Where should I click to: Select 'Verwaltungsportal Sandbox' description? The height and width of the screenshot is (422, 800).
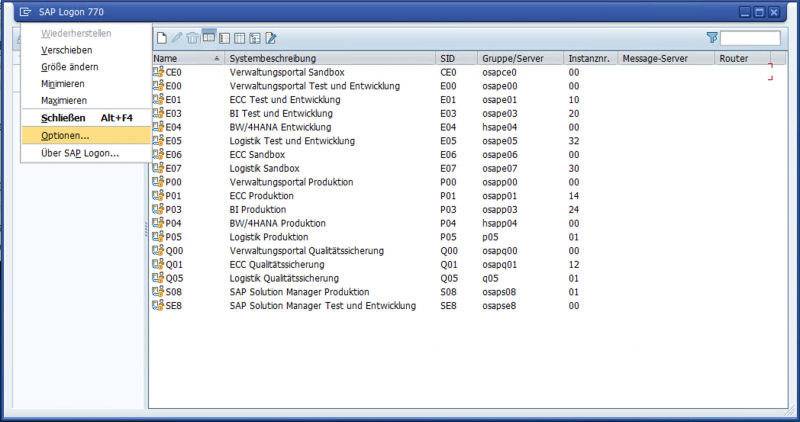(x=287, y=72)
